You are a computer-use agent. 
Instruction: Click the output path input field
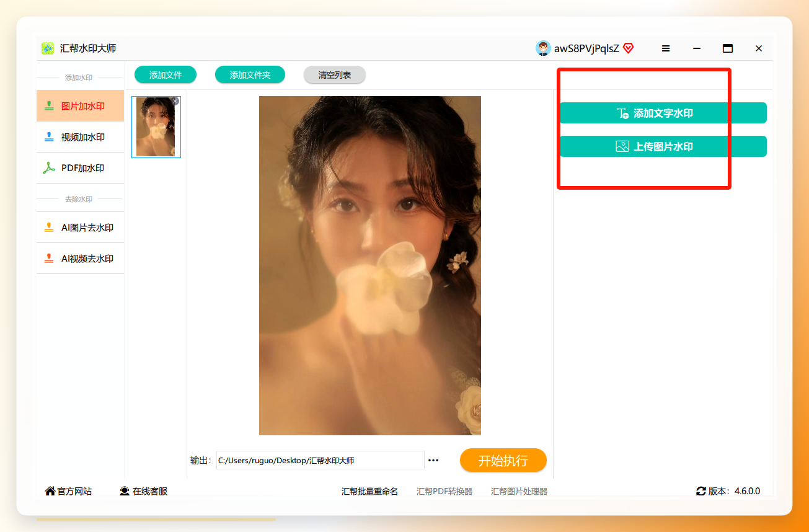(x=320, y=460)
